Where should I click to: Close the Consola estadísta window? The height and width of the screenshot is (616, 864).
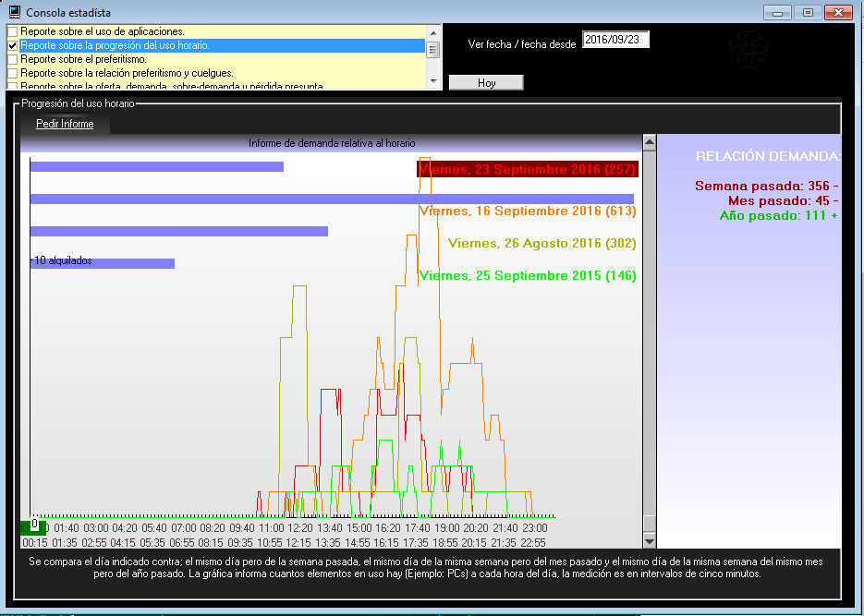839,12
